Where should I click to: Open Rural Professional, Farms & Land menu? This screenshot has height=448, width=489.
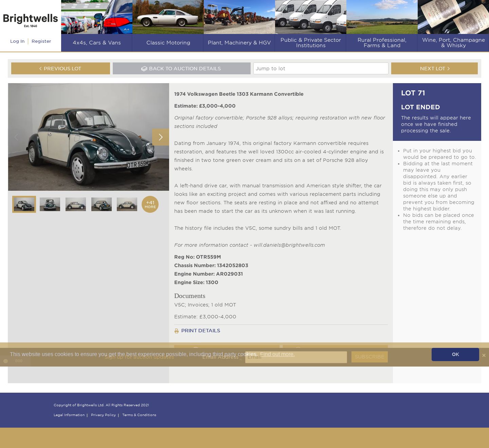382,43
